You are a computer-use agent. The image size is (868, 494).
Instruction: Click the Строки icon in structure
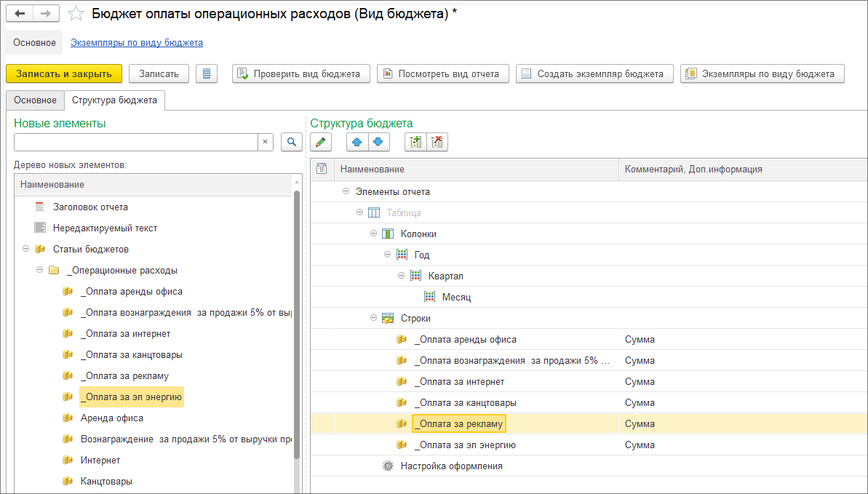(388, 319)
